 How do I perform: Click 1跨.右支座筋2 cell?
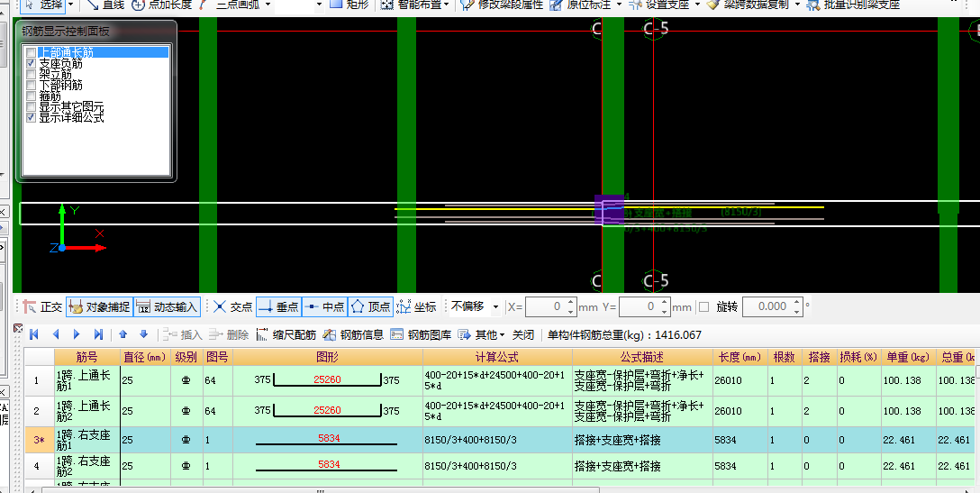87,466
